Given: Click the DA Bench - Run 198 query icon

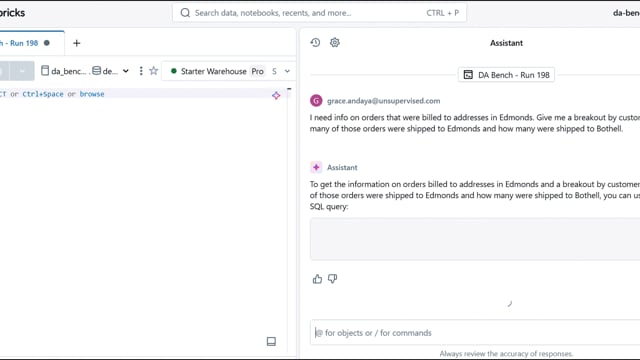Looking at the screenshot, I should coord(468,75).
